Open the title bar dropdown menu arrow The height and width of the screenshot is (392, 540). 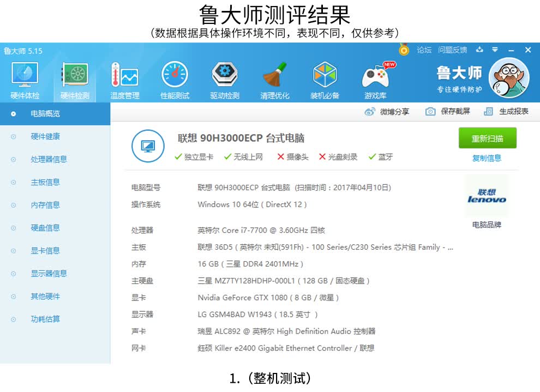coord(495,50)
